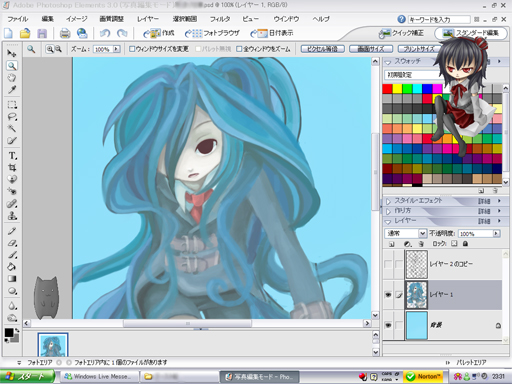
Task: Toggle link box beside レイヤー 2のコピー
Action: pyautogui.click(x=399, y=264)
